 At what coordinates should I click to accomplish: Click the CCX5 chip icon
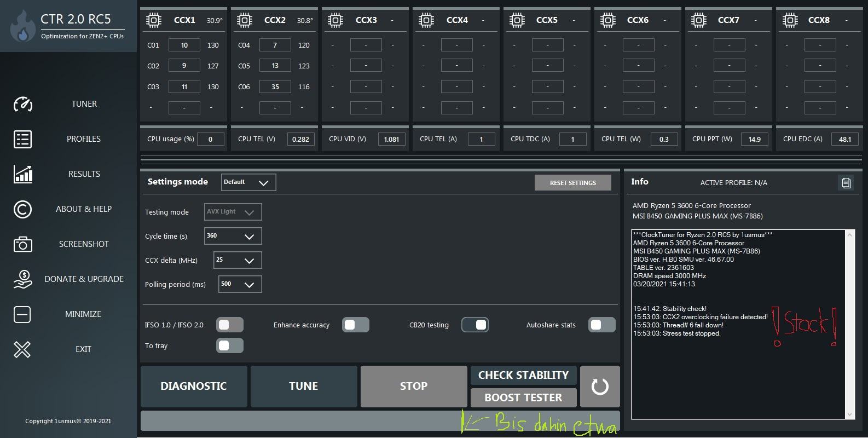click(x=517, y=20)
